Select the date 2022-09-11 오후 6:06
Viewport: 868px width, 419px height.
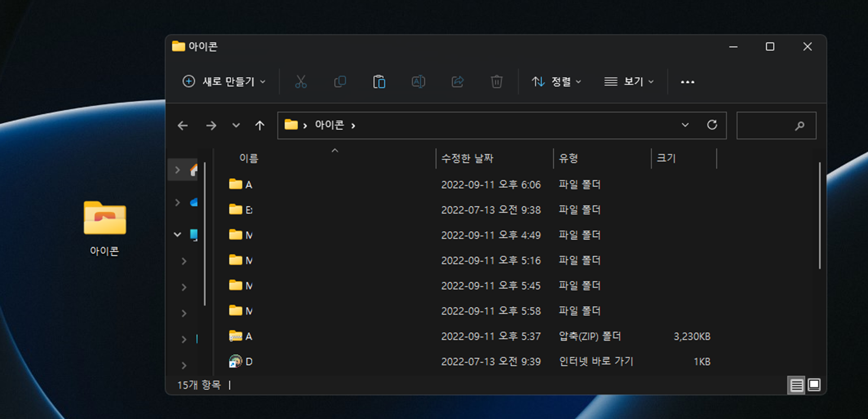491,185
